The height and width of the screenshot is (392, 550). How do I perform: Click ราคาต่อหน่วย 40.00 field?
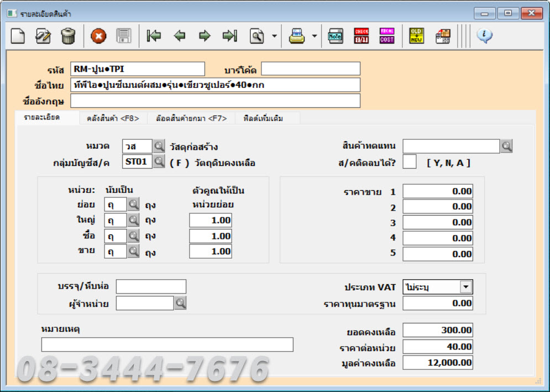pyautogui.click(x=438, y=347)
